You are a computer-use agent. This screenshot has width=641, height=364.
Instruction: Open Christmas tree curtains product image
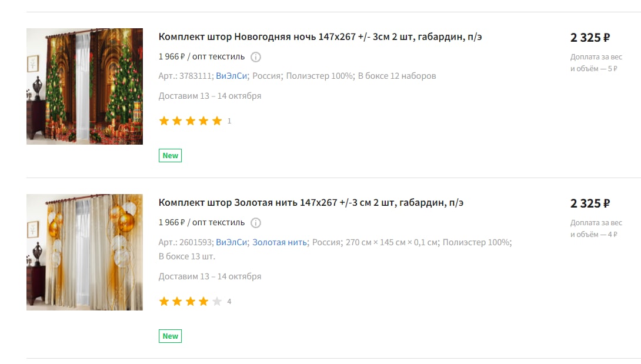(x=85, y=86)
